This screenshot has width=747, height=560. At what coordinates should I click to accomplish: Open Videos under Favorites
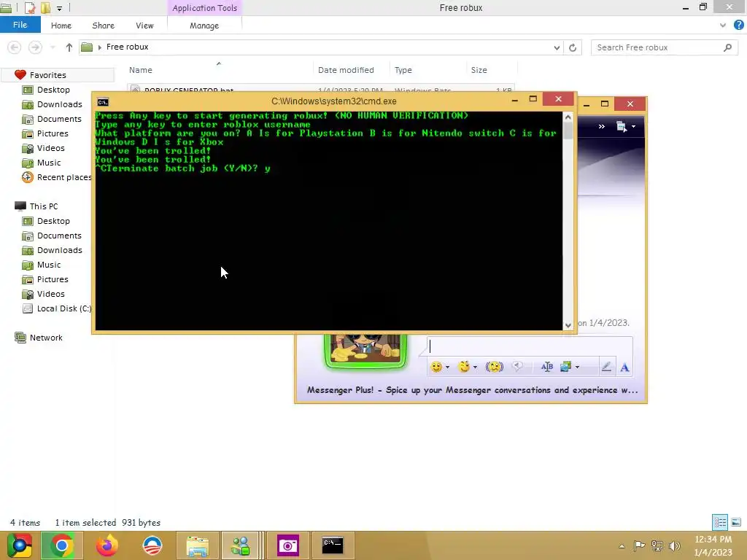click(50, 148)
